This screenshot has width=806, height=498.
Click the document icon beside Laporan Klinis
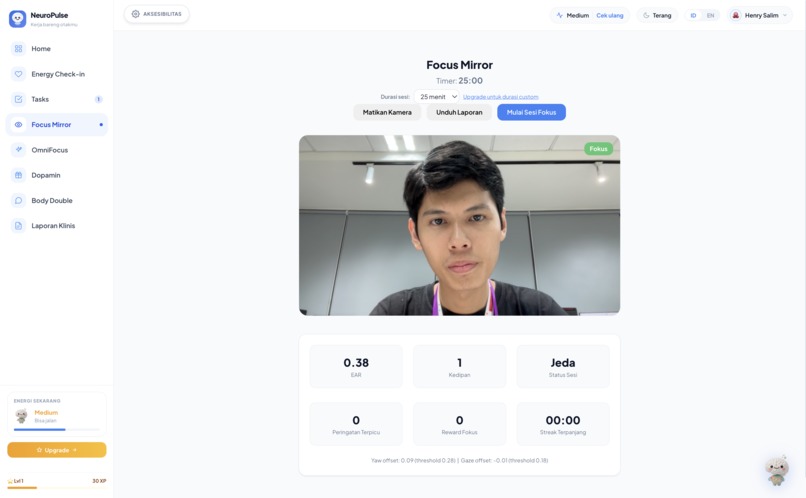click(19, 226)
